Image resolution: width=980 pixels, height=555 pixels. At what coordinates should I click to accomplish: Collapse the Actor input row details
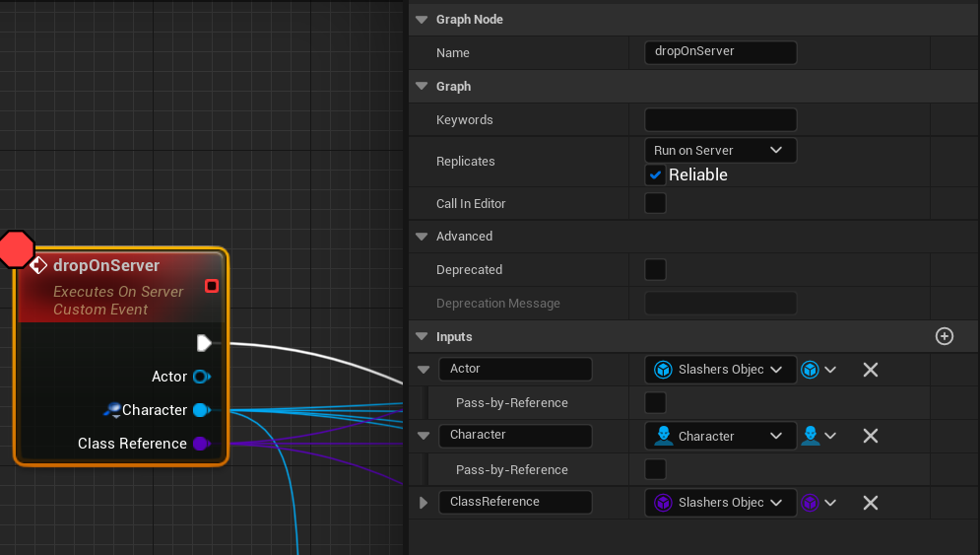[424, 370]
